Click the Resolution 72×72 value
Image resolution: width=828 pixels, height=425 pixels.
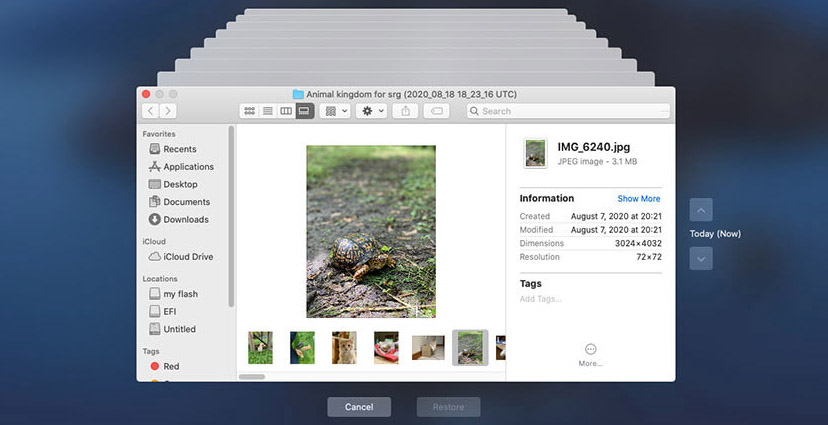tap(649, 257)
